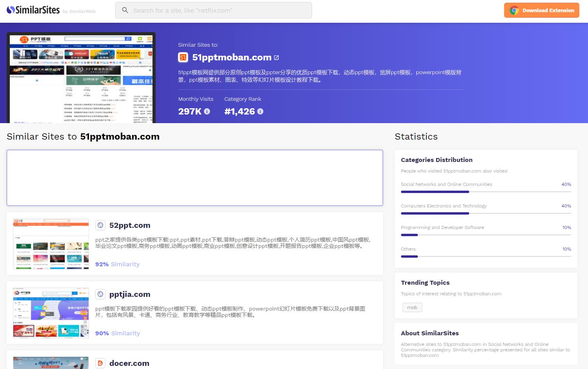Click the SimilarSites logo
The width and height of the screenshot is (588, 369).
(33, 10)
